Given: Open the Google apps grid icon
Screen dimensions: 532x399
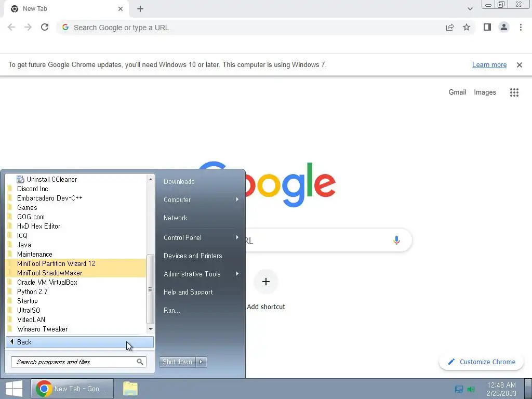Looking at the screenshot, I should (x=514, y=92).
